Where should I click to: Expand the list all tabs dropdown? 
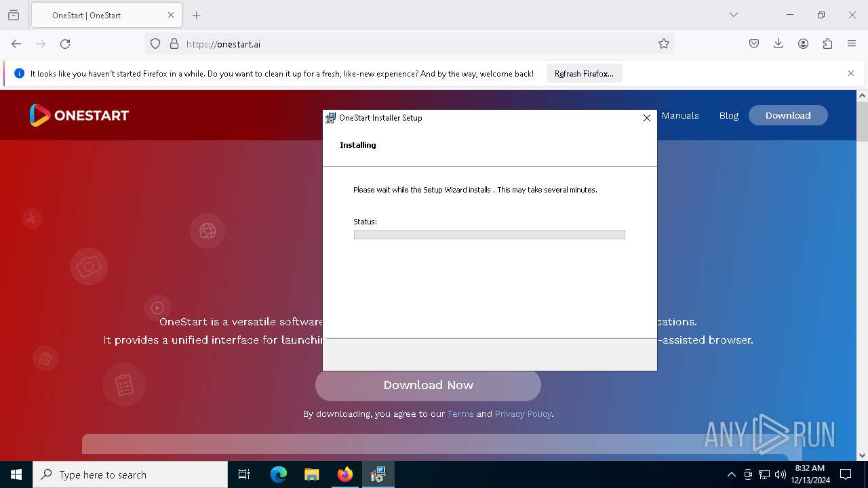click(x=734, y=15)
